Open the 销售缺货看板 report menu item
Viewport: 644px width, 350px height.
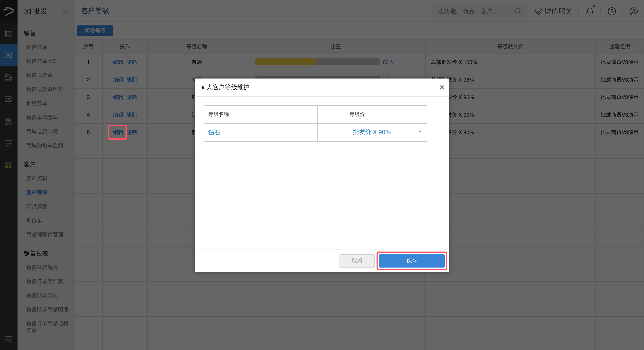[x=42, y=267]
